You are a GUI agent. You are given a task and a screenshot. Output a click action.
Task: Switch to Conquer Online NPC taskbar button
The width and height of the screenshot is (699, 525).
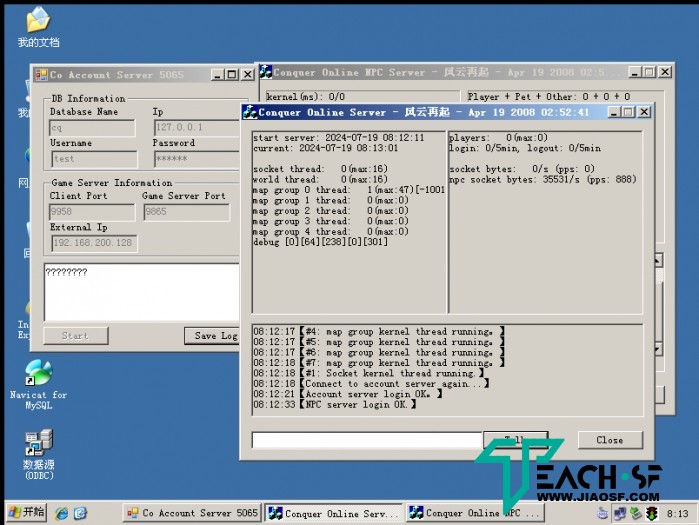(x=475, y=513)
